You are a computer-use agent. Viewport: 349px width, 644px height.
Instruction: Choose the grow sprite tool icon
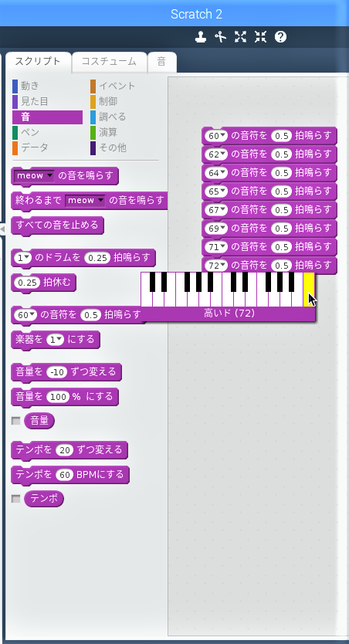240,37
